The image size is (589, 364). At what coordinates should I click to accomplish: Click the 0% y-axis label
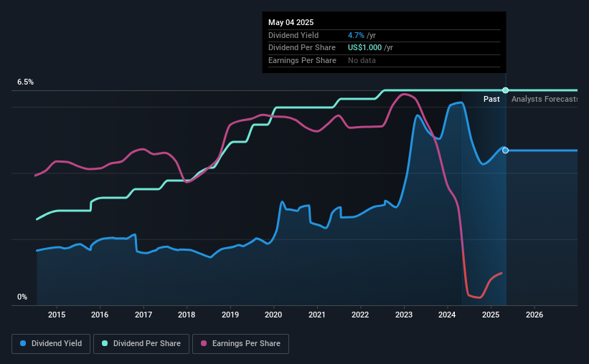click(x=22, y=297)
